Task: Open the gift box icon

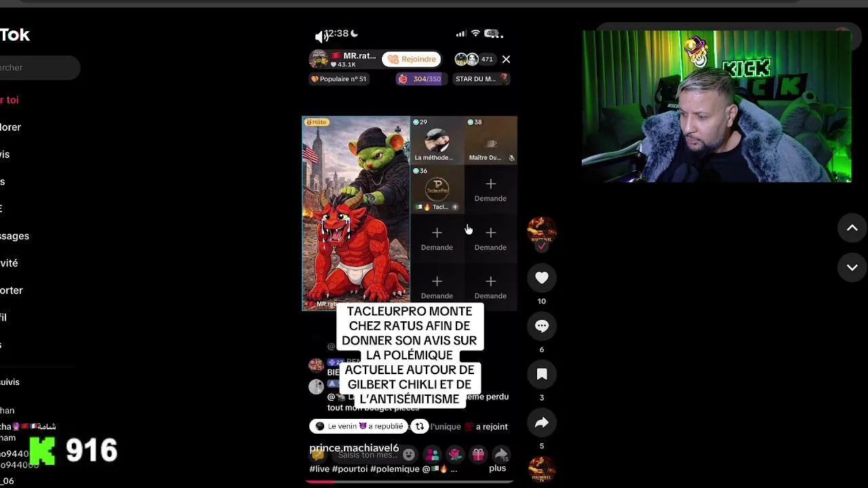Action: (x=478, y=455)
